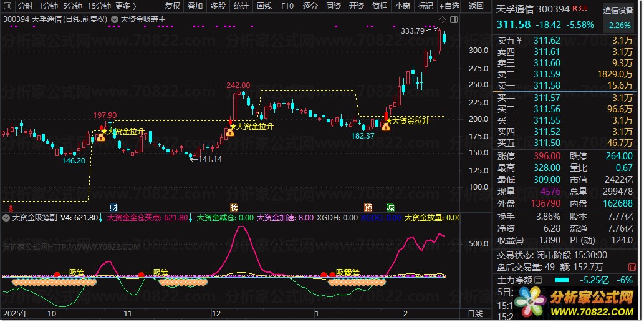Open 大资金吸筹副 indicator dropdown

(x=6, y=218)
